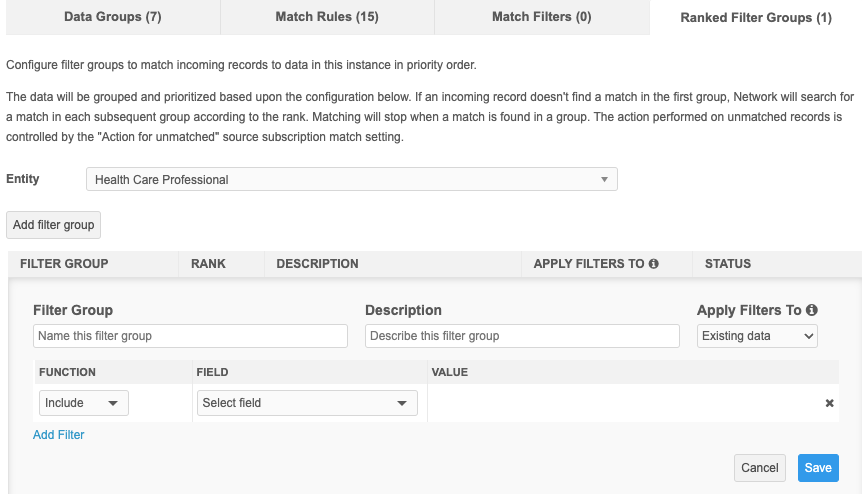Screen dimensions: 862x494
Task: Remove the filter row with the x icon
Action: pyautogui.click(x=829, y=403)
